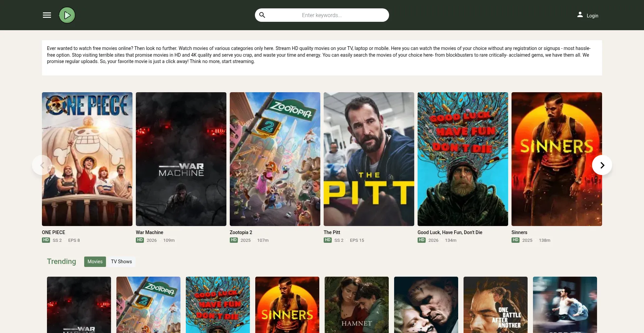Image resolution: width=644 pixels, height=333 pixels.
Task: Click the Enter keywords search field
Action: coord(322,15)
